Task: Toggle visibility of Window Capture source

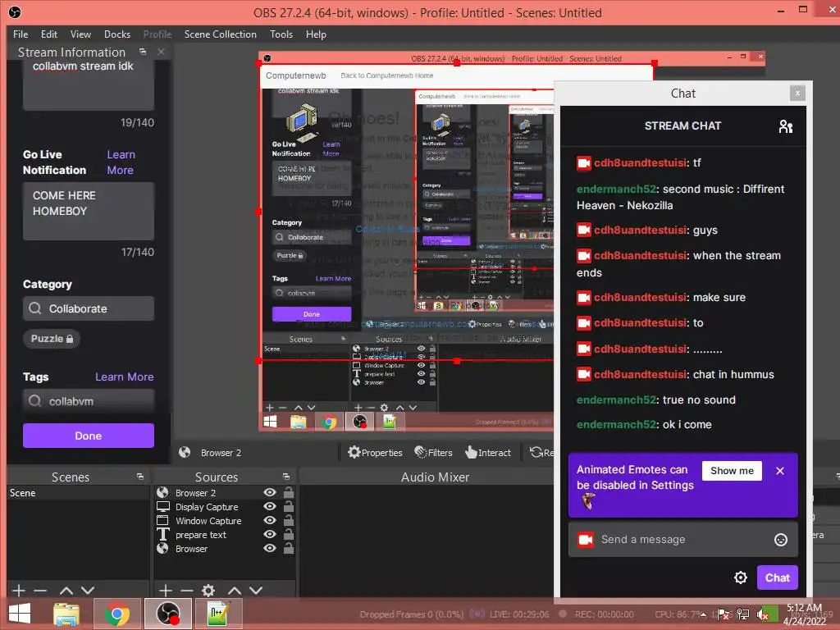Action: pyautogui.click(x=270, y=520)
